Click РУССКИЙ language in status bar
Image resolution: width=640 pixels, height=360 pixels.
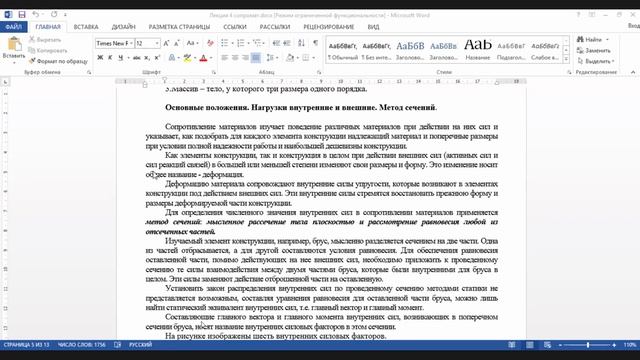[x=140, y=345]
